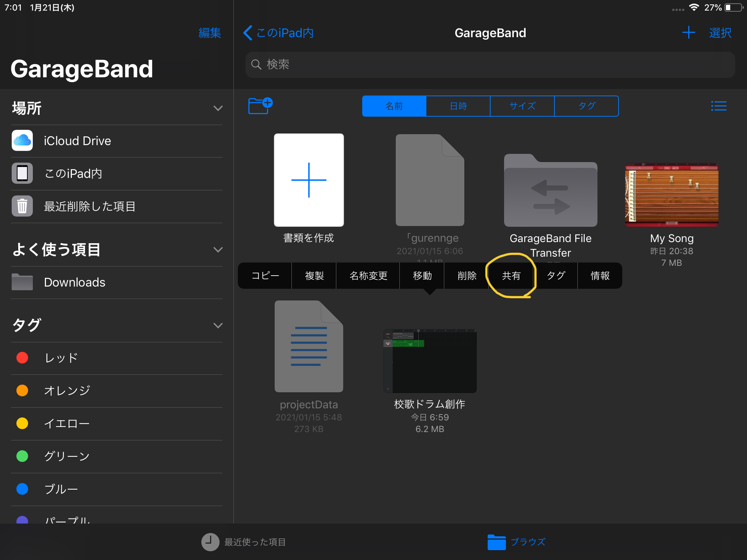Viewport: 747px width, 560px height.
Task: Open このiPad内 location in sidebar
Action: [x=117, y=174]
